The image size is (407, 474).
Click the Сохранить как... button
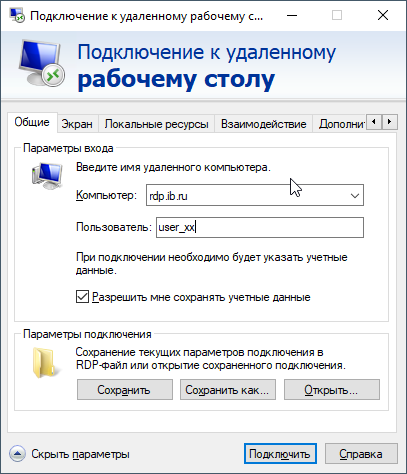228,389
